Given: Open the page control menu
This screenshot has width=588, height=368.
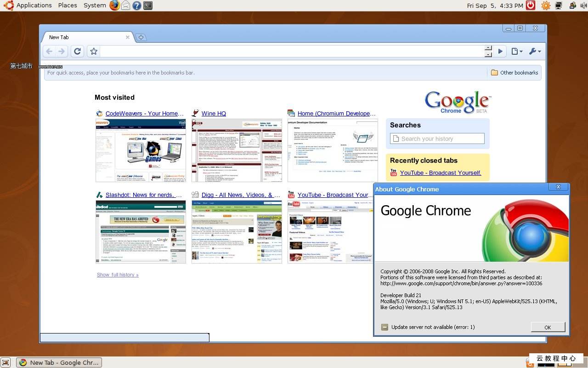Looking at the screenshot, I should pos(517,52).
